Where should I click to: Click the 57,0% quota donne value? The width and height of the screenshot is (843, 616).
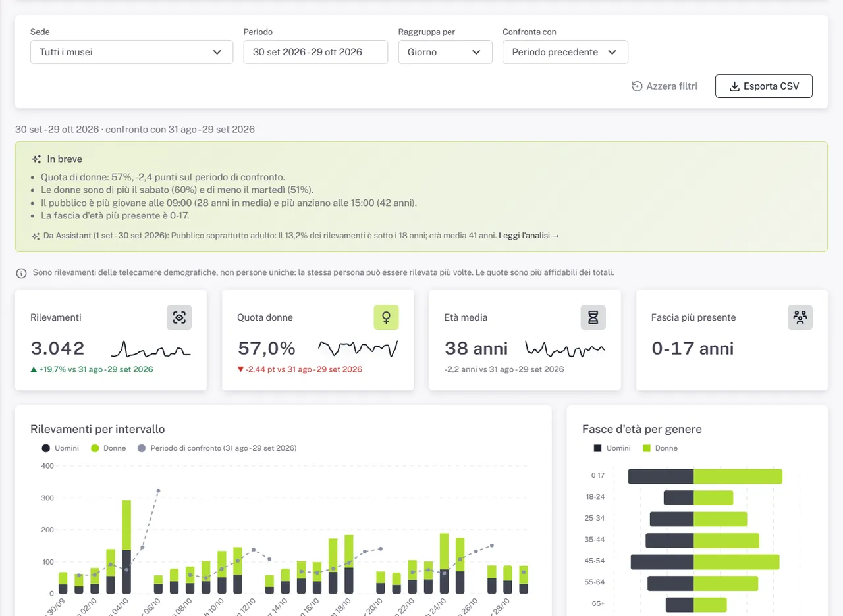click(x=266, y=348)
